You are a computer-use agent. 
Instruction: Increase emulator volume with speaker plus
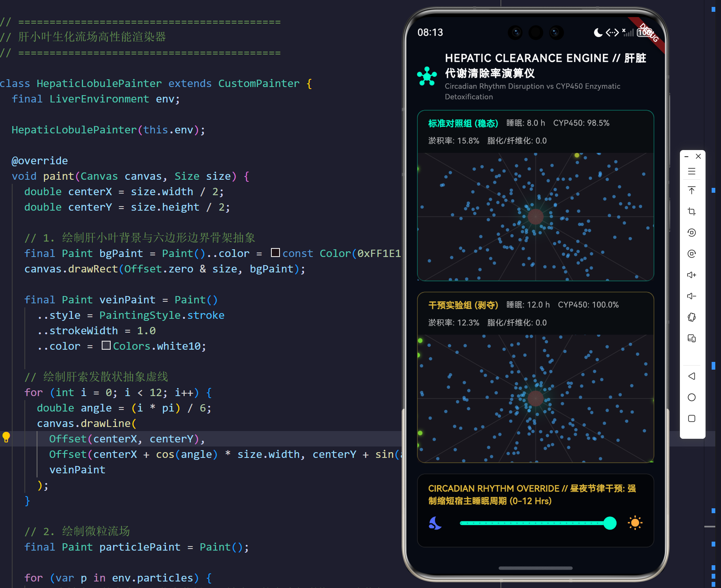[x=692, y=275]
